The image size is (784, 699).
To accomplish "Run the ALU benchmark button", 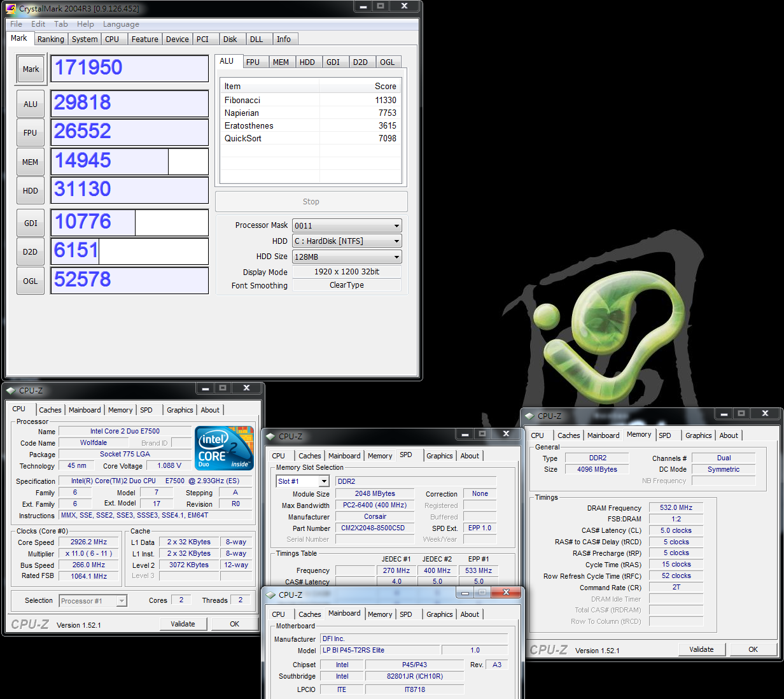I will click(x=31, y=104).
